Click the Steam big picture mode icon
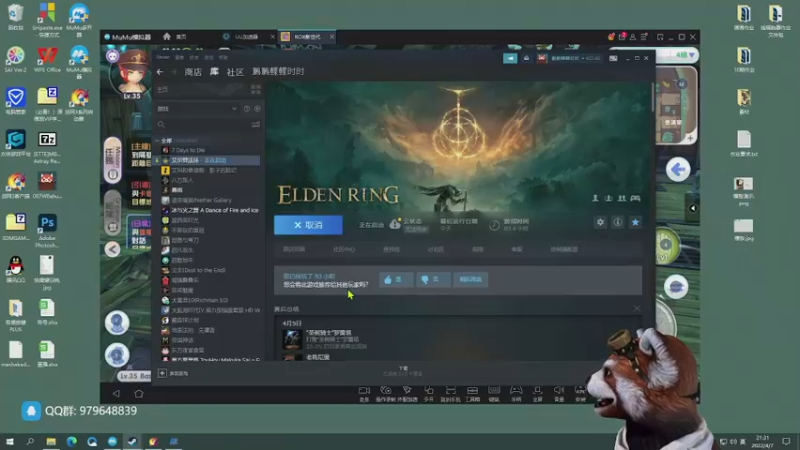800x450 pixels. coord(613,58)
